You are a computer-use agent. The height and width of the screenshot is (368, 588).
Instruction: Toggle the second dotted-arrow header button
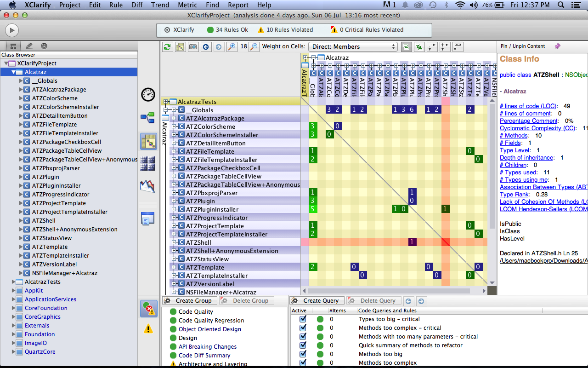445,46
